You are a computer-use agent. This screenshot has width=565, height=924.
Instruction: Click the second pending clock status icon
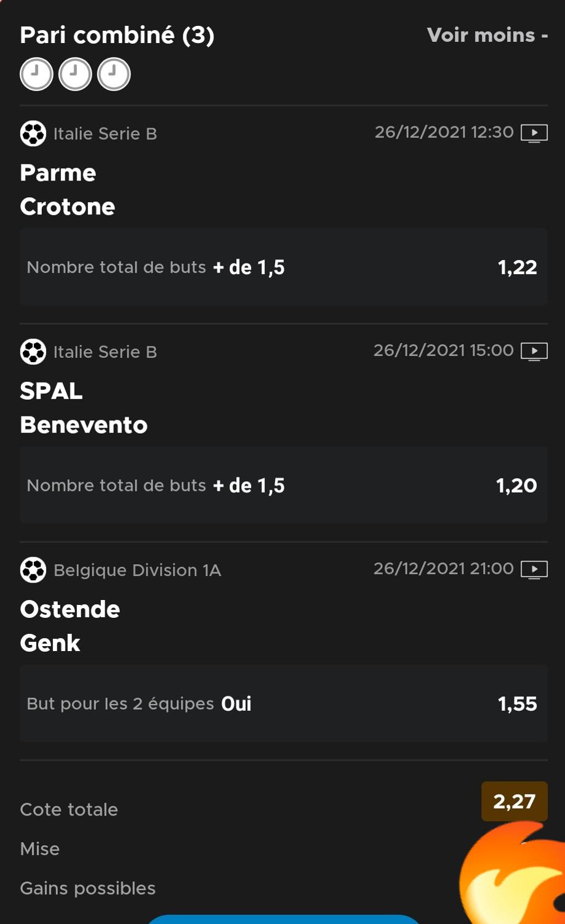click(x=75, y=75)
